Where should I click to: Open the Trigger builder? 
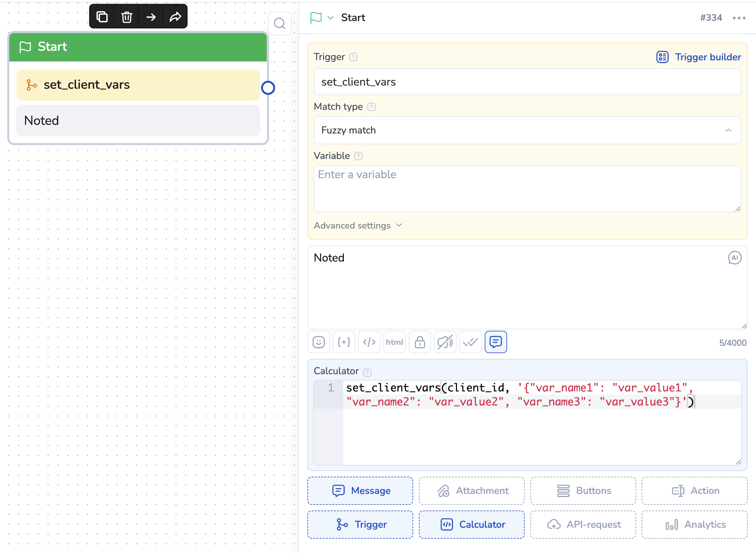coord(699,57)
